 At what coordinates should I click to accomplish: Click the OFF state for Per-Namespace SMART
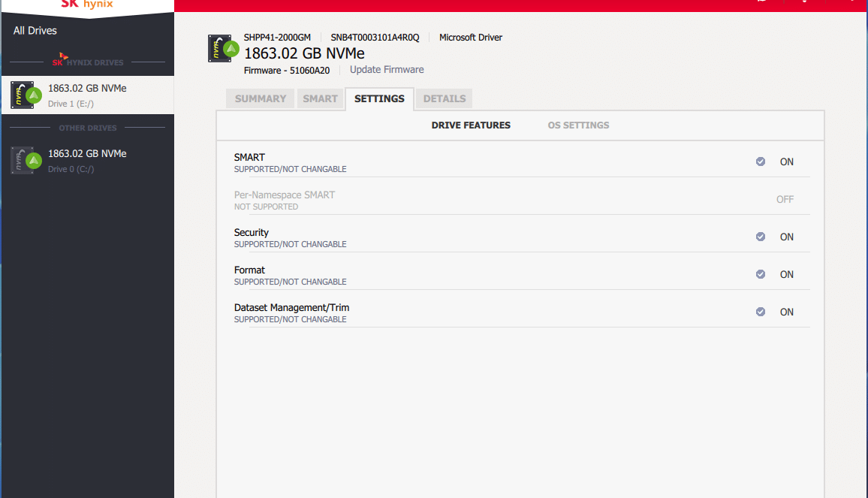(785, 199)
